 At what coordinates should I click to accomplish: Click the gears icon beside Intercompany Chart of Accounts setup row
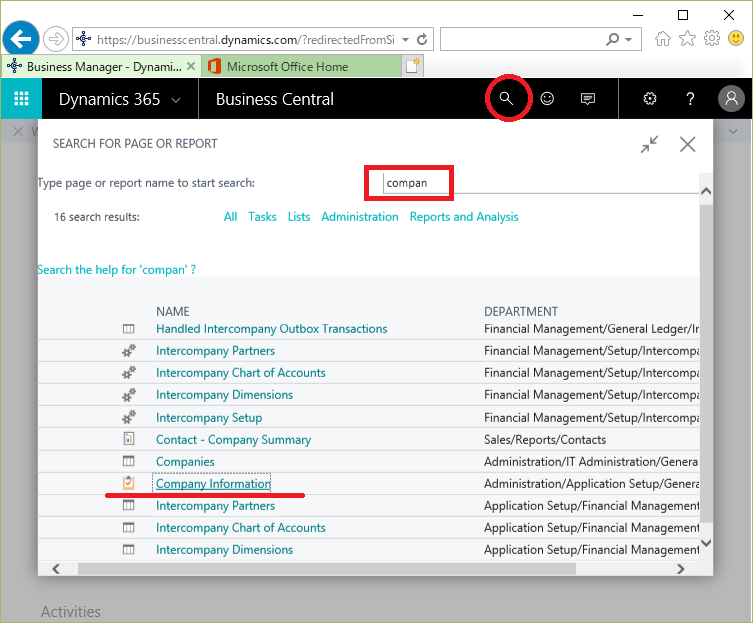(128, 372)
